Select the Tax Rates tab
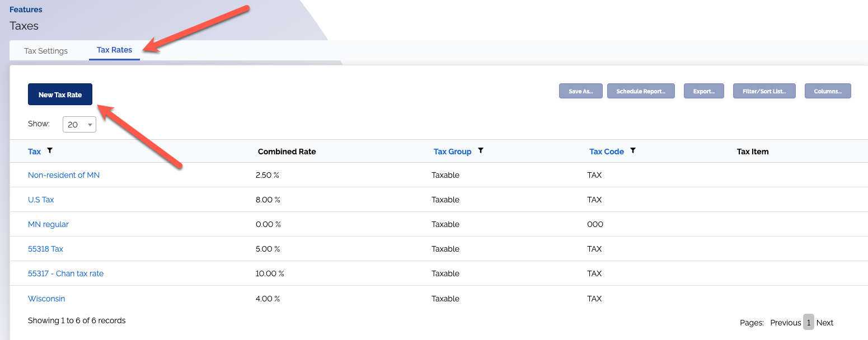The height and width of the screenshot is (340, 868). (x=114, y=50)
